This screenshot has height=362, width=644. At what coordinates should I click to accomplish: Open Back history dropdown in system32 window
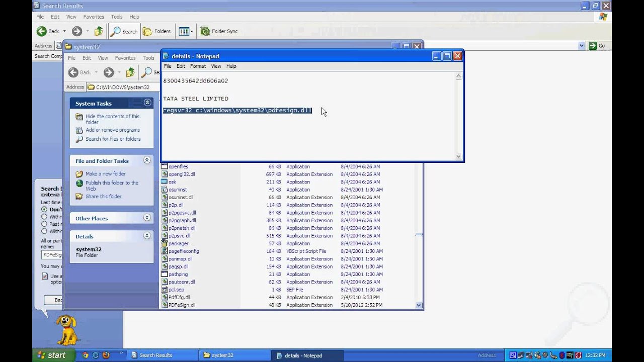[96, 72]
